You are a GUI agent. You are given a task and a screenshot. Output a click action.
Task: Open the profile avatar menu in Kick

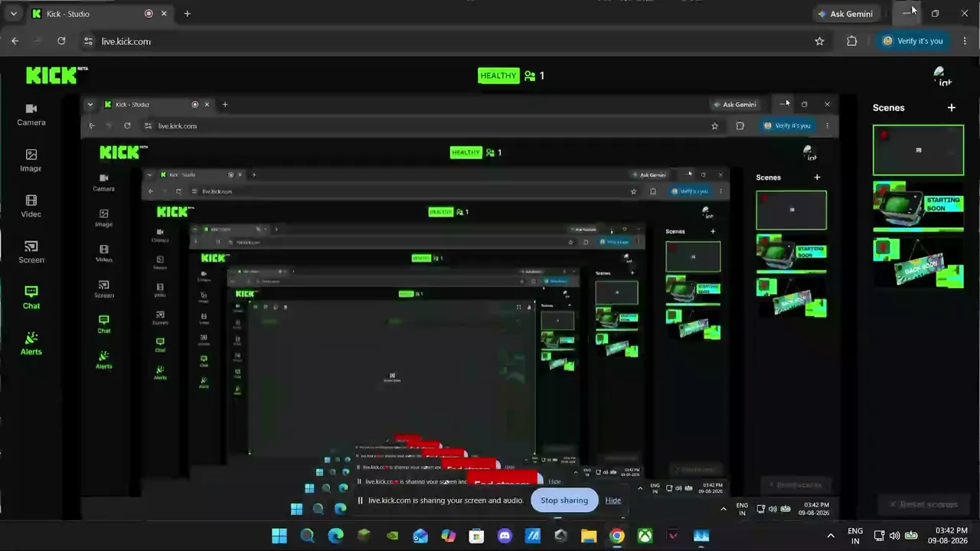coord(942,76)
